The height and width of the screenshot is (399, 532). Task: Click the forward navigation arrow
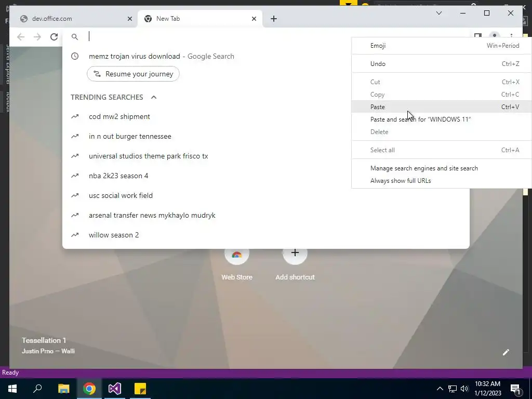pyautogui.click(x=37, y=37)
